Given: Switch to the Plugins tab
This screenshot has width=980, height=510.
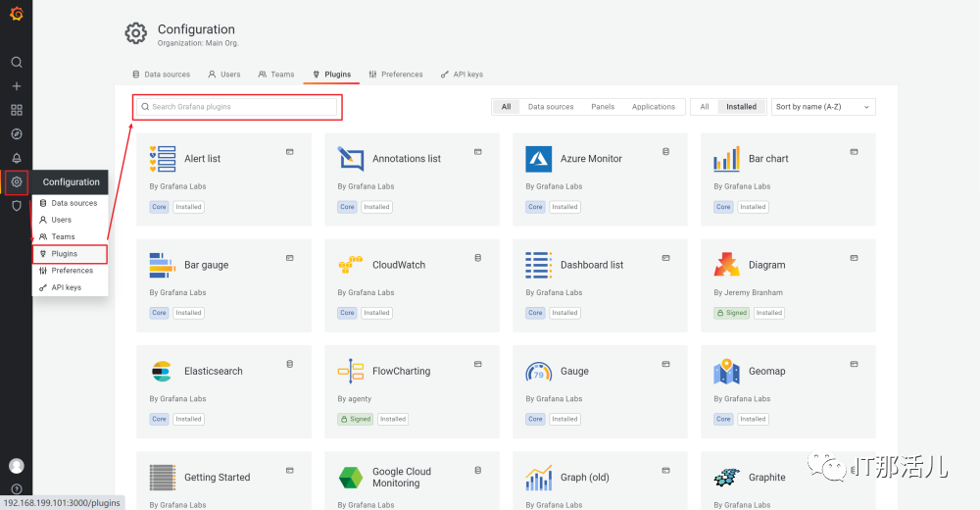Looking at the screenshot, I should click(x=332, y=75).
